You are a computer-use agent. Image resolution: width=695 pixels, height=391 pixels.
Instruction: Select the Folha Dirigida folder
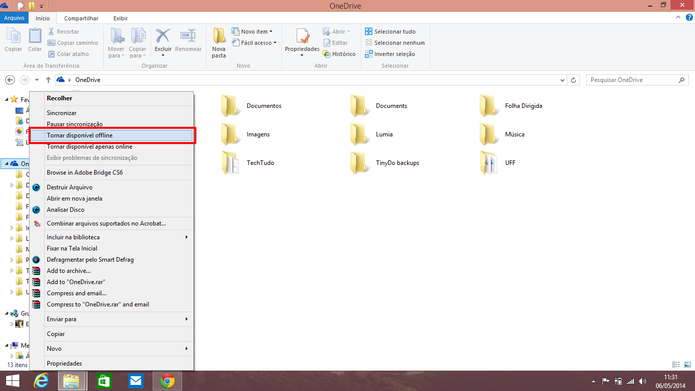511,106
